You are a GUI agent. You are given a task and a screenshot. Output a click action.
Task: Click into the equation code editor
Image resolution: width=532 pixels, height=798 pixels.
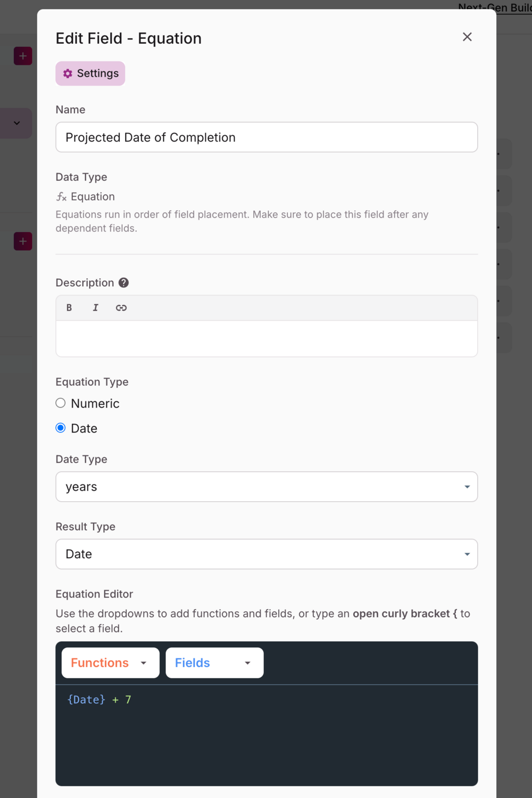click(267, 734)
